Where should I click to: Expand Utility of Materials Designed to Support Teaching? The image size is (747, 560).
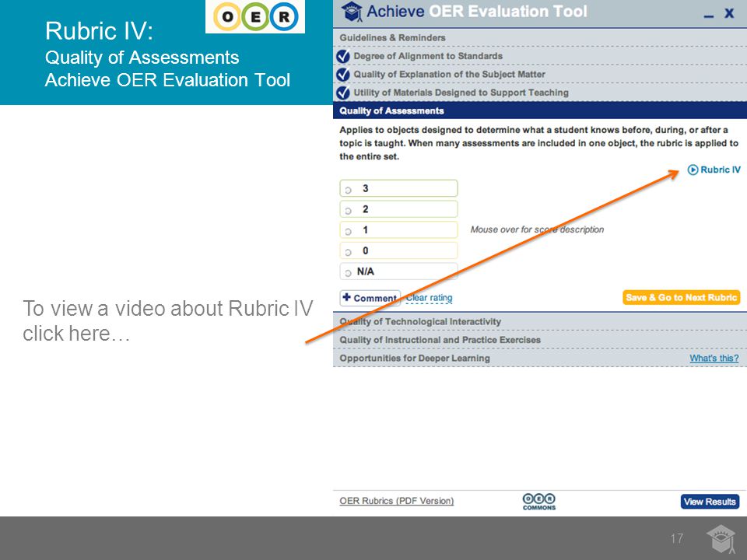pyautogui.click(x=540, y=93)
